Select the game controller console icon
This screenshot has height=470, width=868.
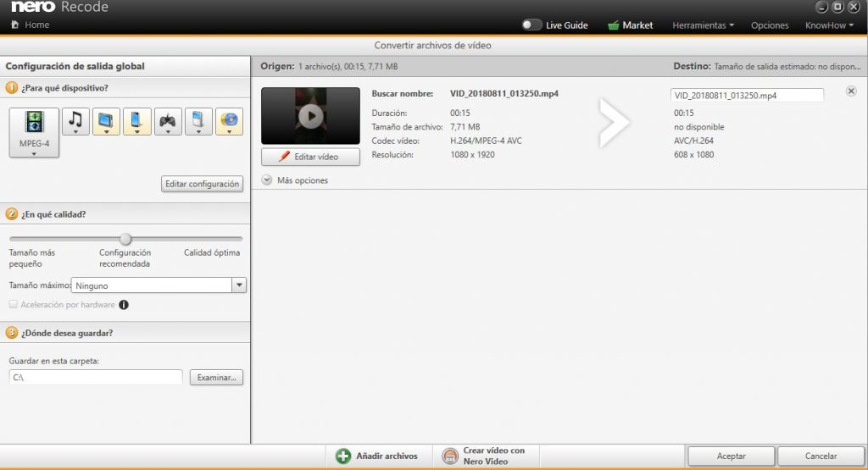[x=168, y=122]
